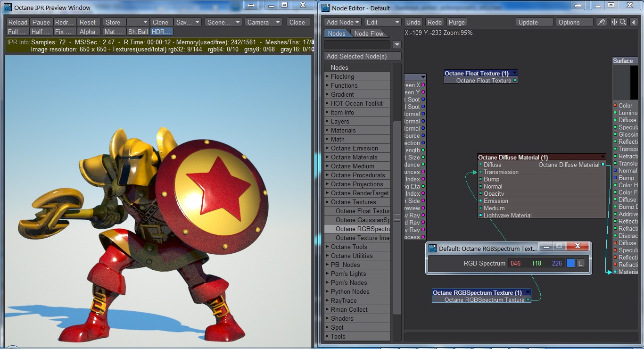
Task: Toggle the Alpha display button
Action: [x=87, y=32]
